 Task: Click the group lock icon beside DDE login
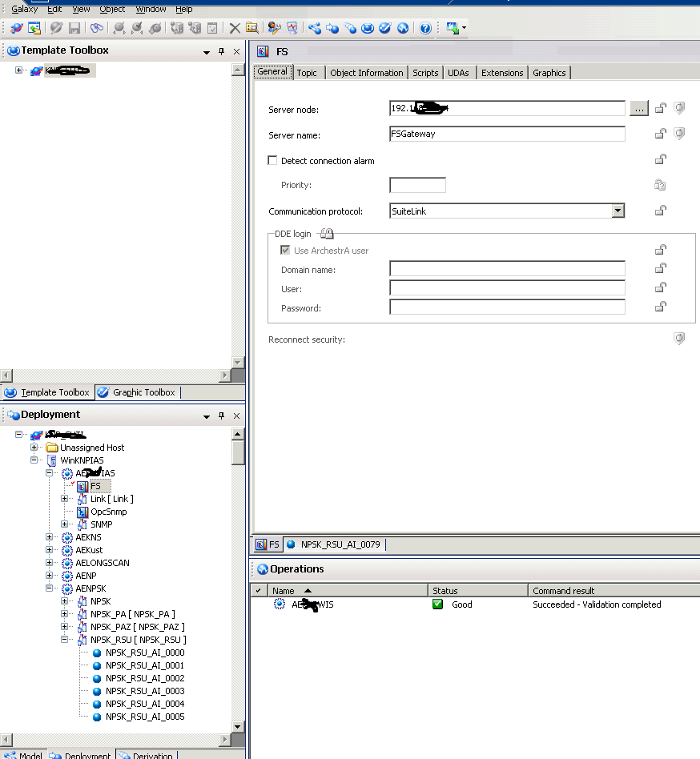327,234
